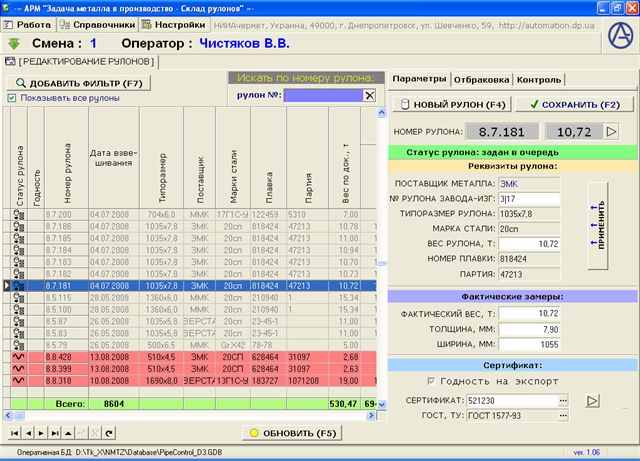Click the company logo icon at top right

point(620,36)
